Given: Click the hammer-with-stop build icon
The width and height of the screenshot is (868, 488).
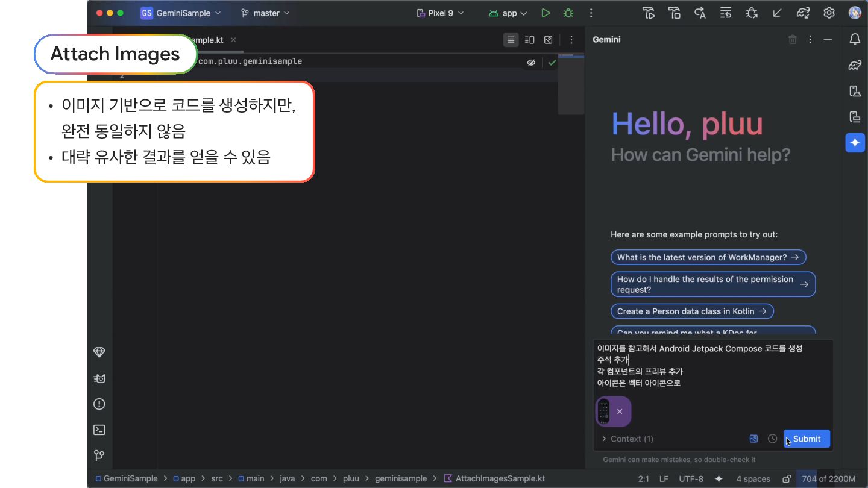Looking at the screenshot, I should tap(675, 13).
